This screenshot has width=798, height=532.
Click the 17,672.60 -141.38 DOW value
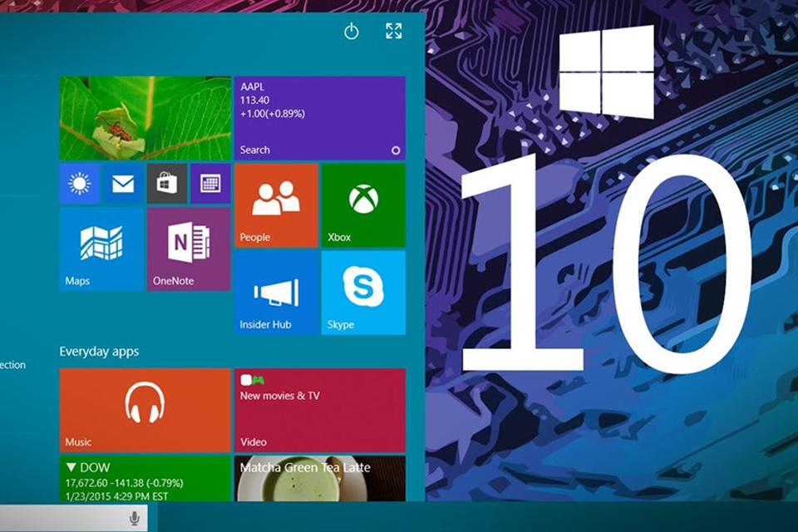[x=124, y=483]
